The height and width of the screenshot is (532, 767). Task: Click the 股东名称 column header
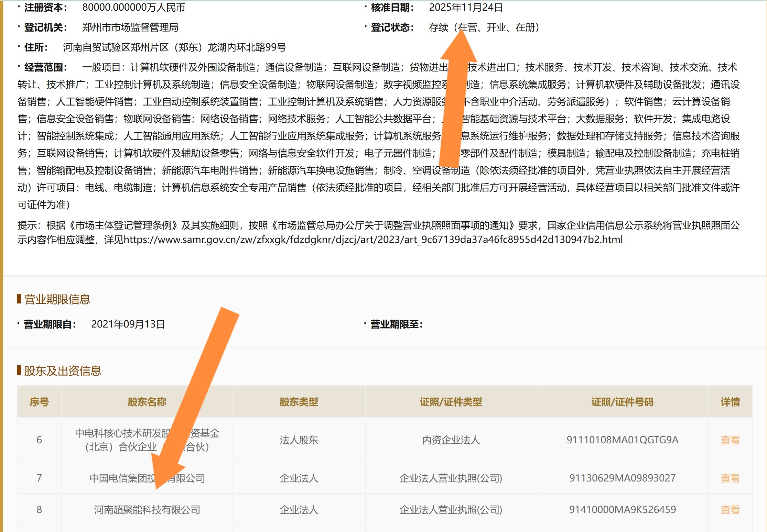[x=147, y=402]
